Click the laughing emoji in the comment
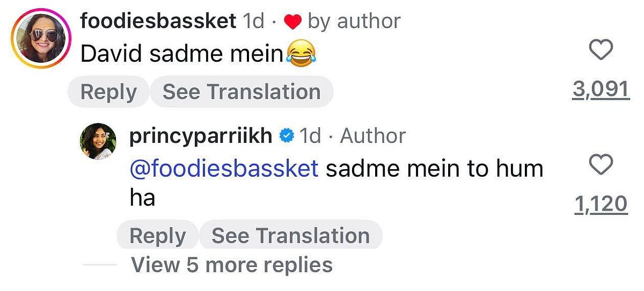 click(301, 54)
